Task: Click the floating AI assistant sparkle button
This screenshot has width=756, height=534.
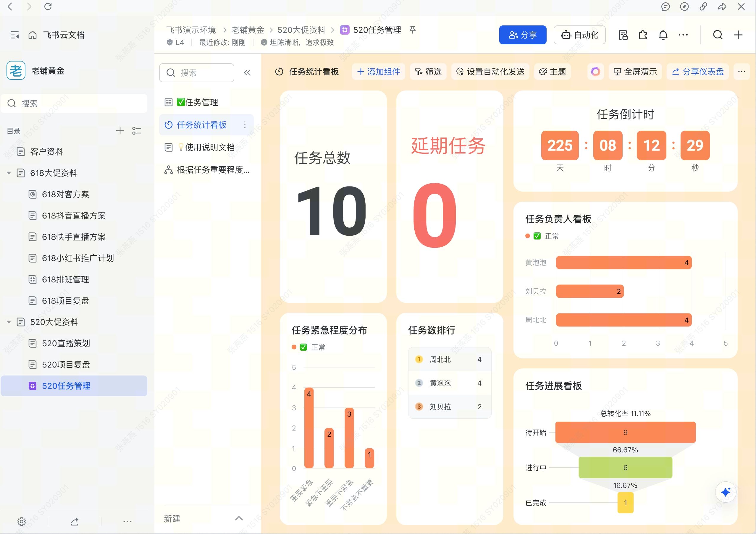Action: (x=725, y=492)
